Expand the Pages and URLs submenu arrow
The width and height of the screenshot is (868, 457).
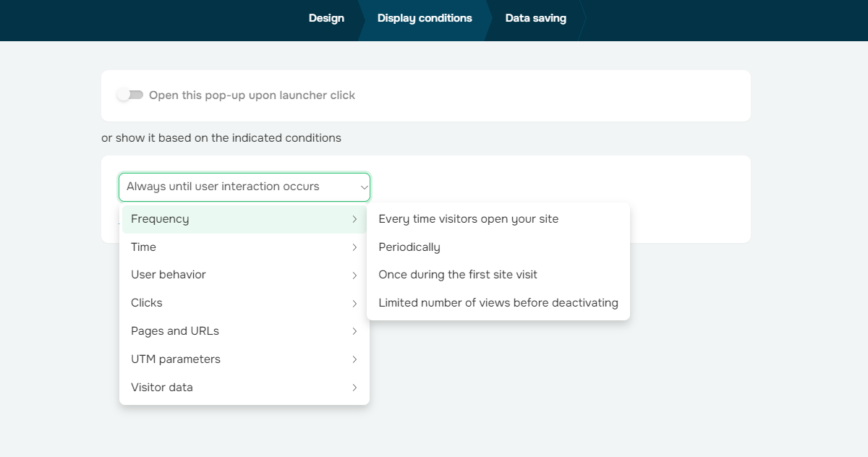point(354,331)
